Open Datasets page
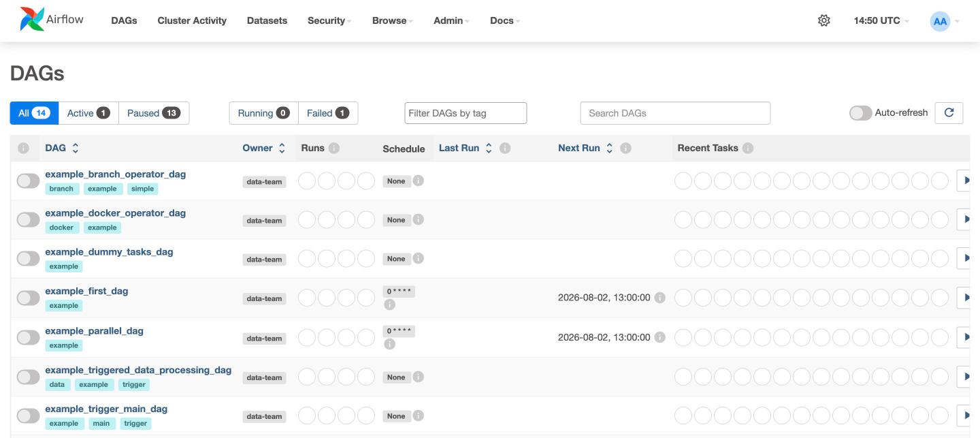The height and width of the screenshot is (438, 980). [x=267, y=20]
